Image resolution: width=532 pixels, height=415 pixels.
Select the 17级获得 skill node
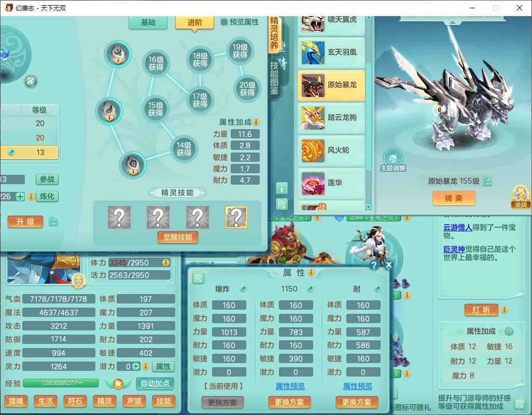pyautogui.click(x=200, y=101)
